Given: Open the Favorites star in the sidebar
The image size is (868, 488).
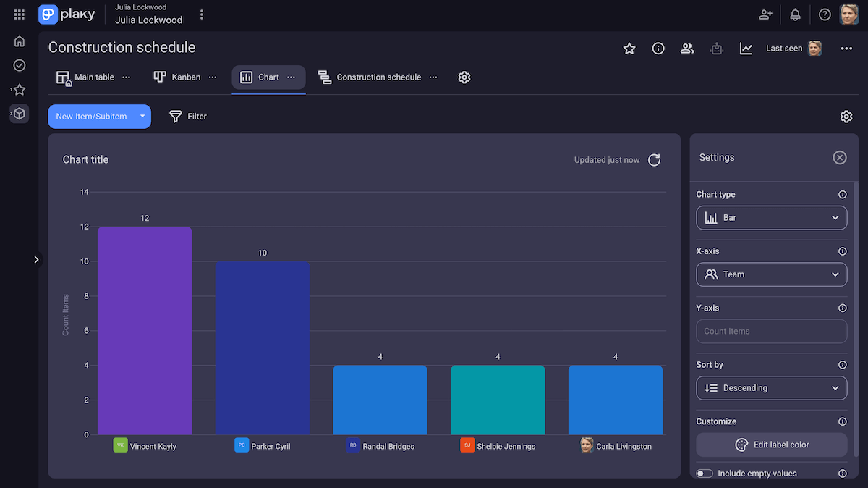Looking at the screenshot, I should click(x=19, y=89).
